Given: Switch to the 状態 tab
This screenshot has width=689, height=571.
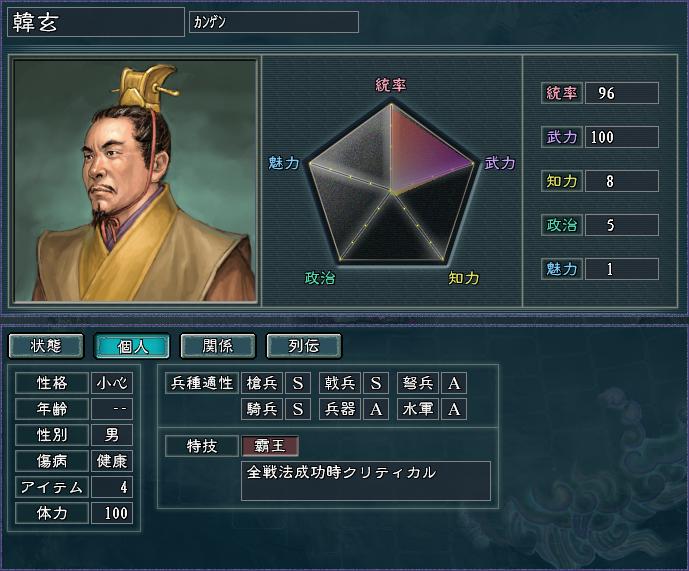Looking at the screenshot, I should click(46, 346).
